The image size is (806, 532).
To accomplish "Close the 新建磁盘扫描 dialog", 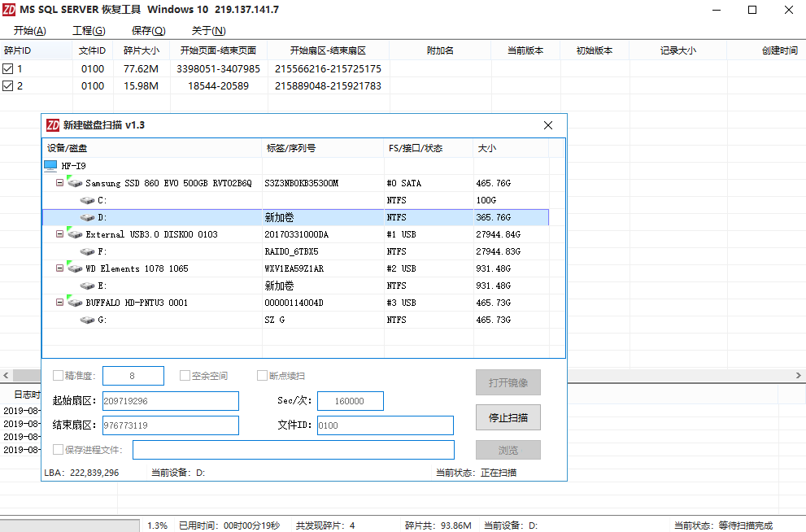I will point(548,125).
